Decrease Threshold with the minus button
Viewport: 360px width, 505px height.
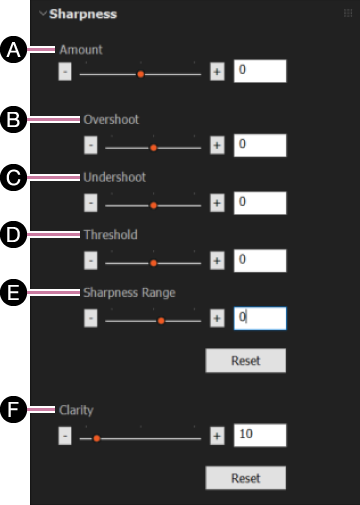pyautogui.click(x=91, y=260)
